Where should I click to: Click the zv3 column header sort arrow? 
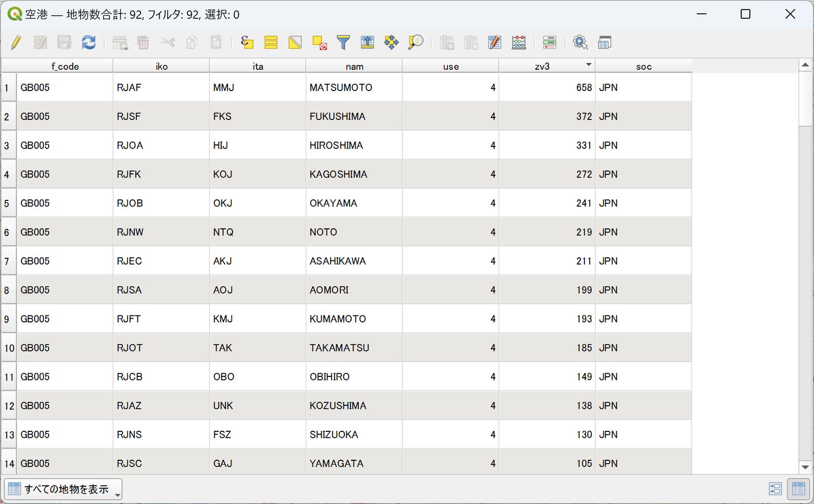pyautogui.click(x=589, y=65)
